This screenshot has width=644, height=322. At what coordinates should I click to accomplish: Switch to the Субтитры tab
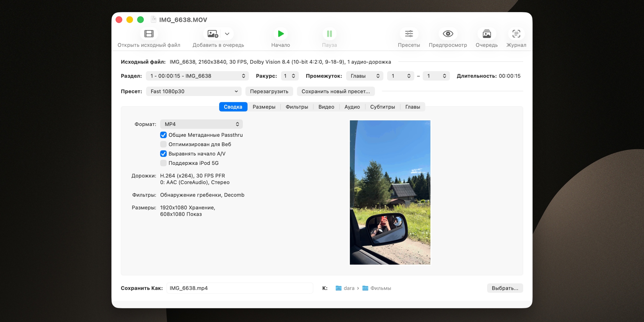tap(383, 107)
